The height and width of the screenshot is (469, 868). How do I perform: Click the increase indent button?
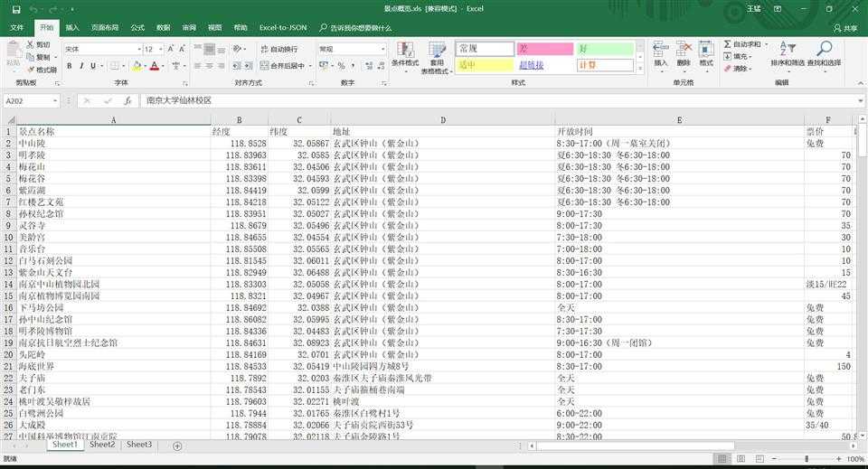click(249, 66)
